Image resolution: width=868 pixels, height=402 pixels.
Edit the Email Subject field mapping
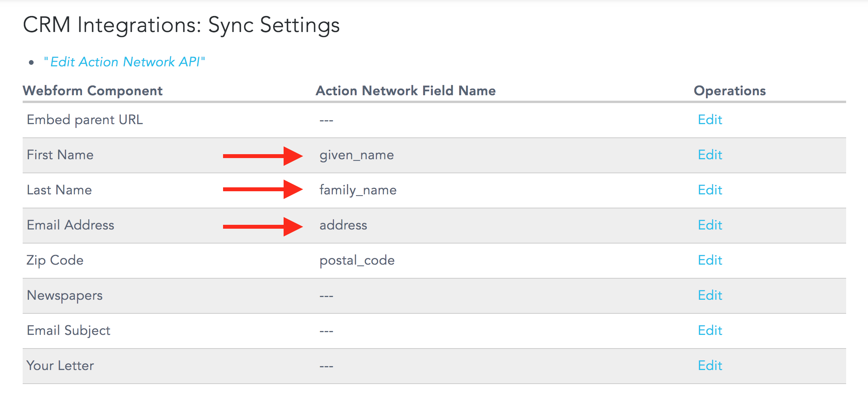click(x=710, y=330)
